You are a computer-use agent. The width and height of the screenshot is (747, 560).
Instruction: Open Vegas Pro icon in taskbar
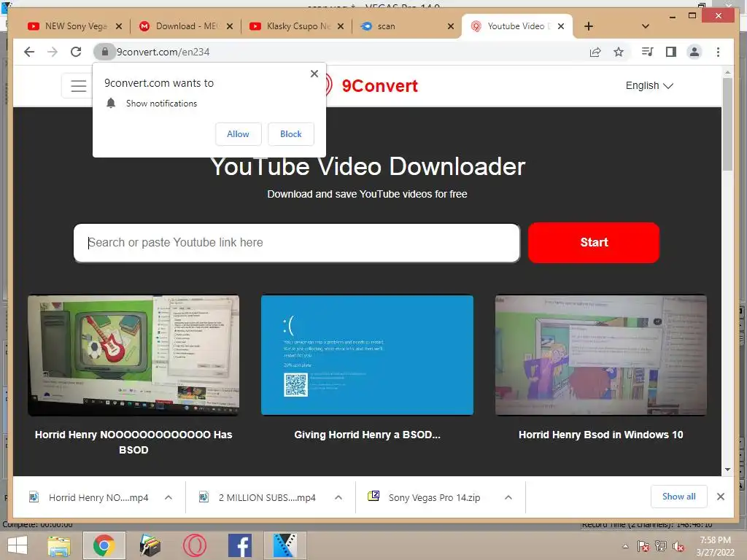pos(285,545)
